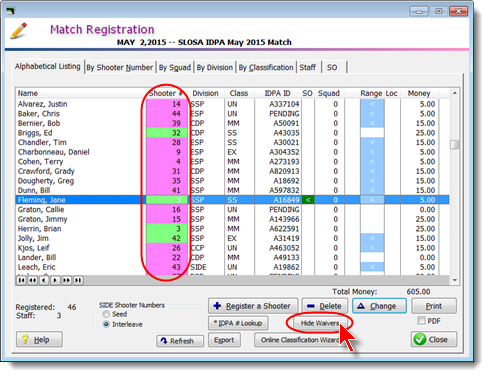Click the Hide Waivers button

tap(319, 323)
